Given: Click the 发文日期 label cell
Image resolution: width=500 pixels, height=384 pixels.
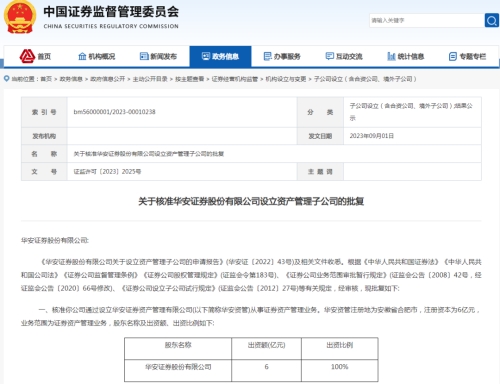Looking at the screenshot, I should [x=320, y=136].
